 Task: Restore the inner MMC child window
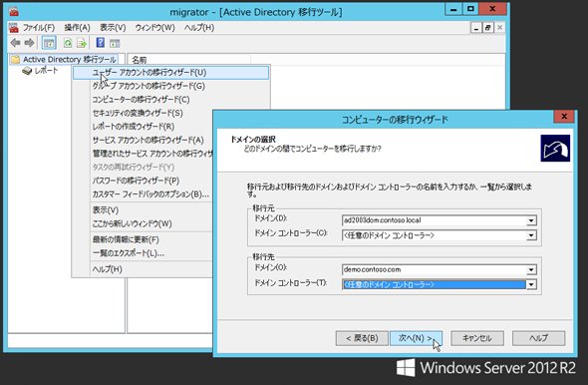tap(488, 27)
